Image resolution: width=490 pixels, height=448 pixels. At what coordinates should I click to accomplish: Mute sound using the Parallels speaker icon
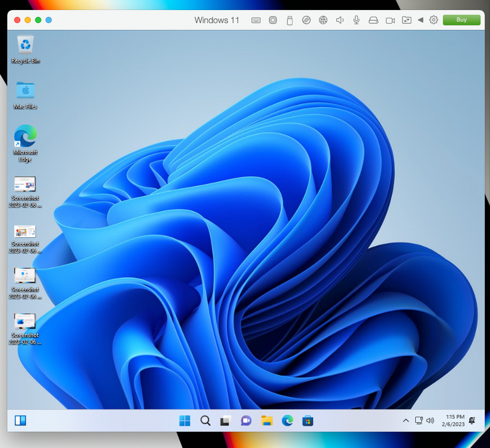(339, 20)
